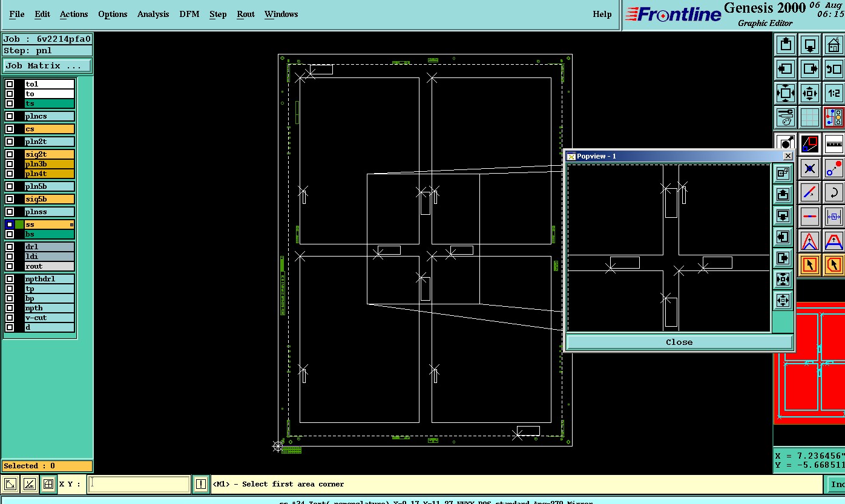Open the Job Matrix dropdown button
The width and height of the screenshot is (845, 504).
pyautogui.click(x=48, y=66)
